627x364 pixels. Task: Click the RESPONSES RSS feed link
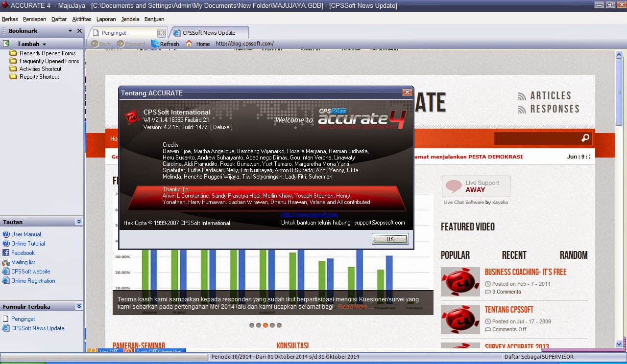pos(549,109)
